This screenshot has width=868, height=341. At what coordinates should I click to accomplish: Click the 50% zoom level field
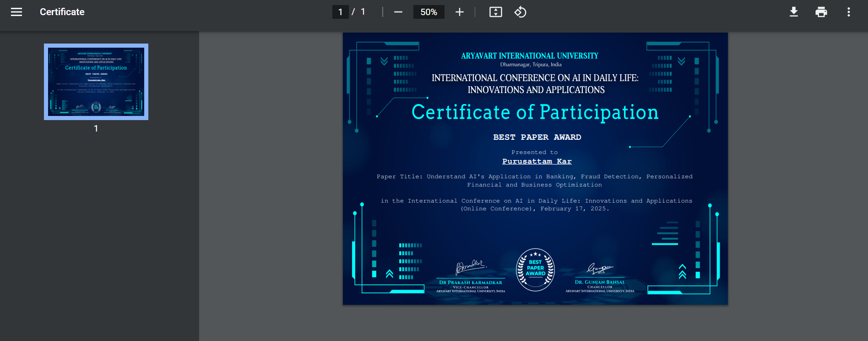point(429,12)
